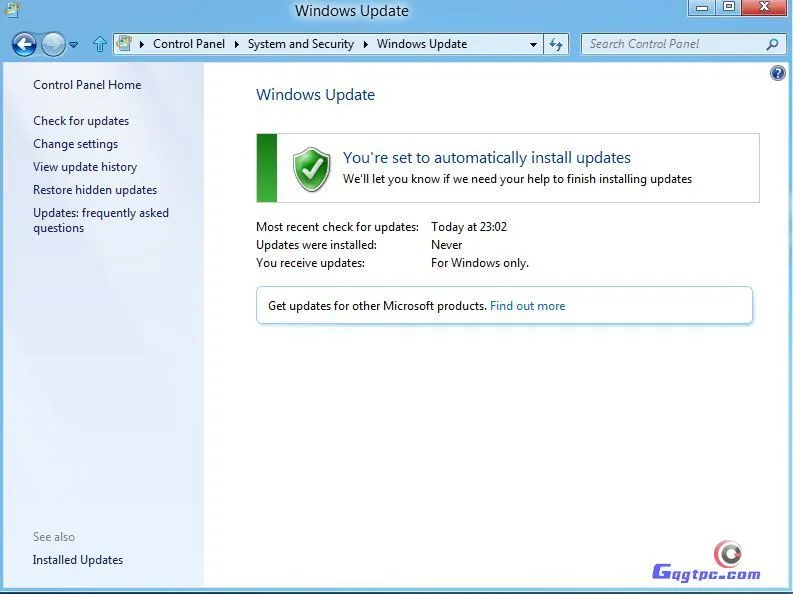The height and width of the screenshot is (594, 793).
Task: Open Control Panel Home from the sidebar
Action: coord(87,85)
